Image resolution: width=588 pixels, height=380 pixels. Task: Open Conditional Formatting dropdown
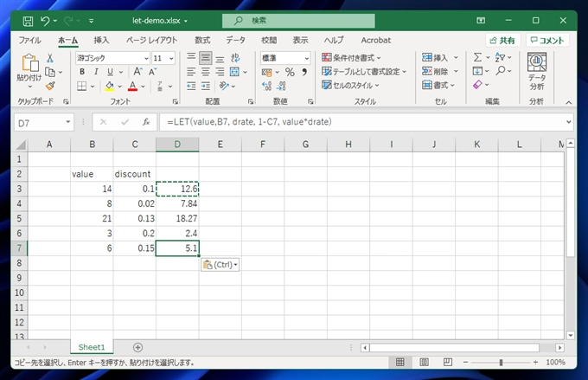[x=351, y=58]
